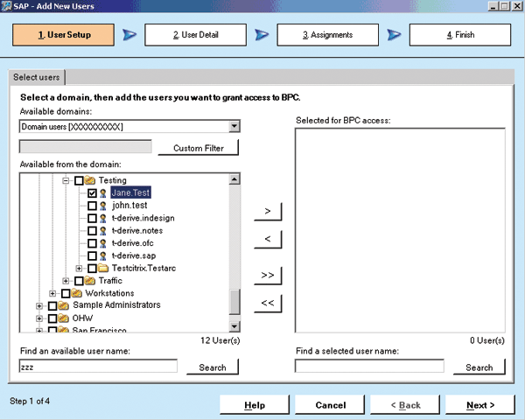This screenshot has height=420, width=525.
Task: Add all users with the >> button
Action: coord(268,276)
